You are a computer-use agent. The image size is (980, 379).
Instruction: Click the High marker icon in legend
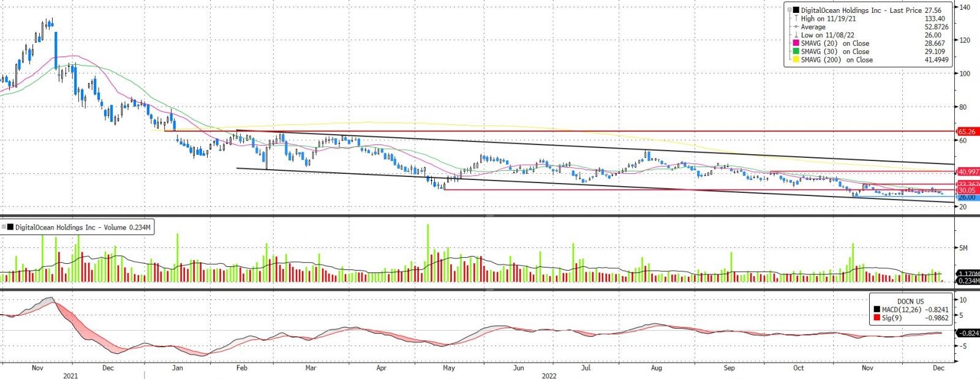[x=796, y=19]
